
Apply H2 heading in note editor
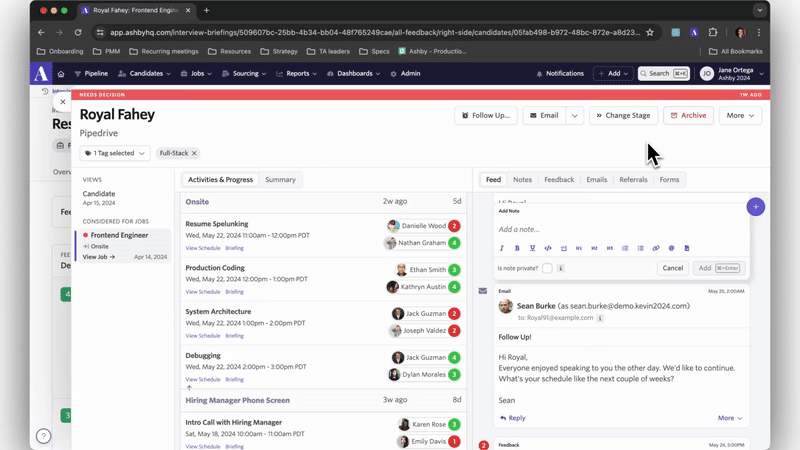[x=594, y=248]
